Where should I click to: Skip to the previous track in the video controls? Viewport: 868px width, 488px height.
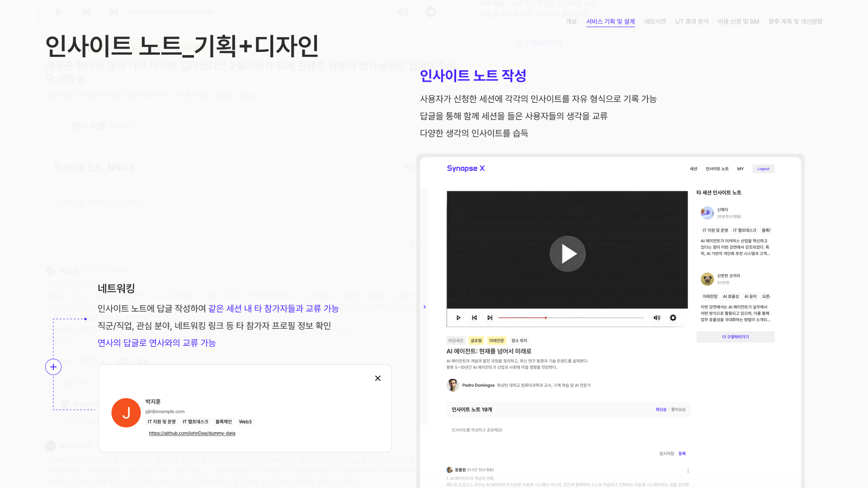point(474,318)
